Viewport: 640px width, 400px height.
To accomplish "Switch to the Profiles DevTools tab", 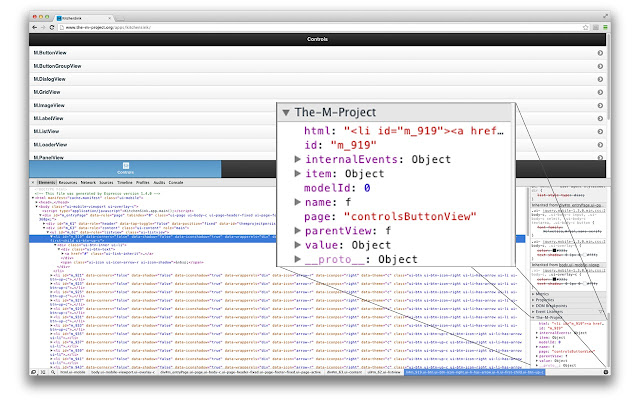I will [142, 182].
